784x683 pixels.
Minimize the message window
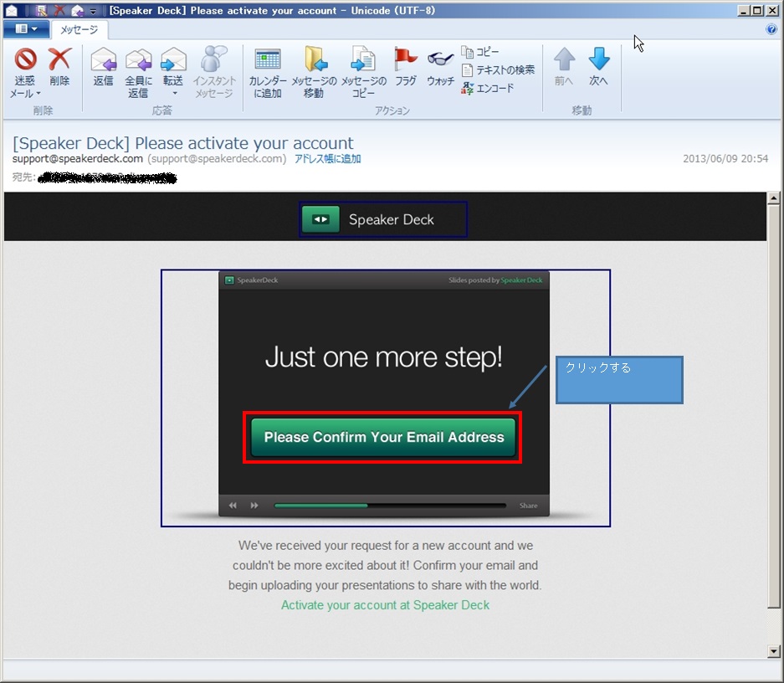click(744, 11)
